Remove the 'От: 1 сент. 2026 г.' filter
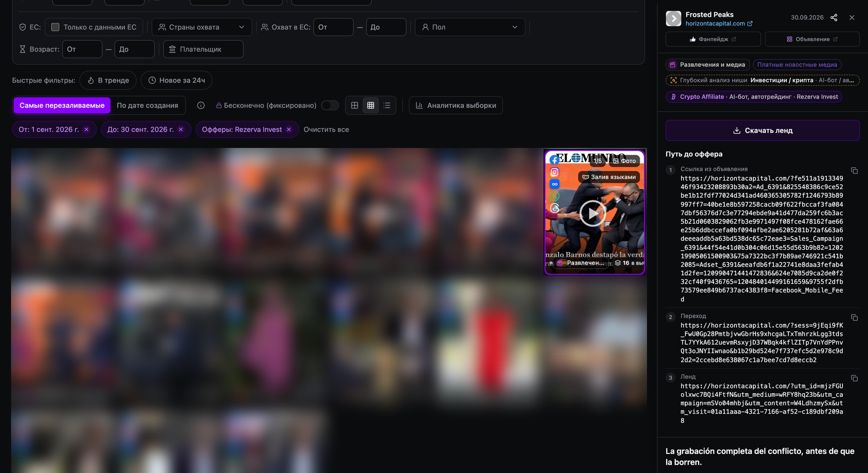Screen dimensions: 868x473 (86, 130)
